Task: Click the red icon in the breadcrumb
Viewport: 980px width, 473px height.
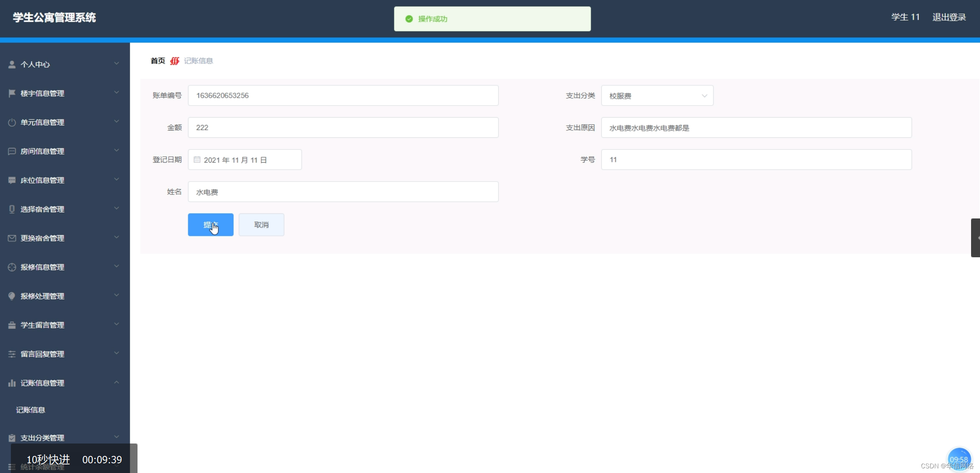Action: [x=174, y=61]
